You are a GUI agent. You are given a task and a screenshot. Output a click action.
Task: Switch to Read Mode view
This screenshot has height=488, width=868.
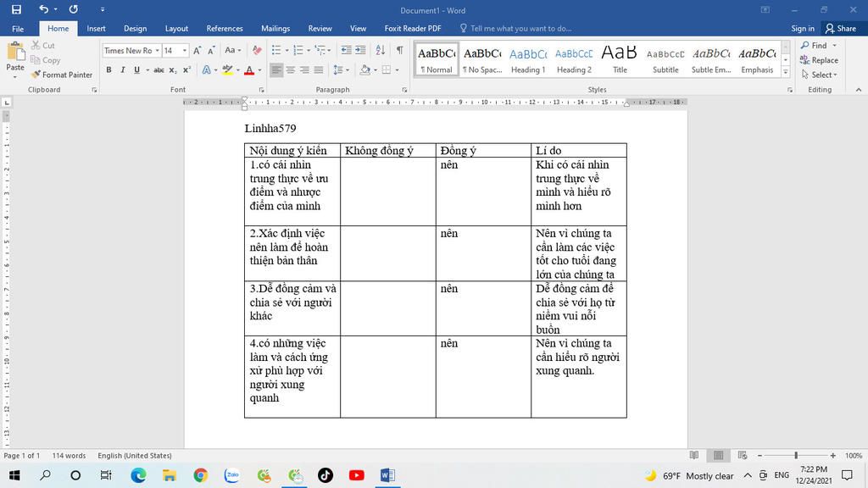pyautogui.click(x=694, y=455)
